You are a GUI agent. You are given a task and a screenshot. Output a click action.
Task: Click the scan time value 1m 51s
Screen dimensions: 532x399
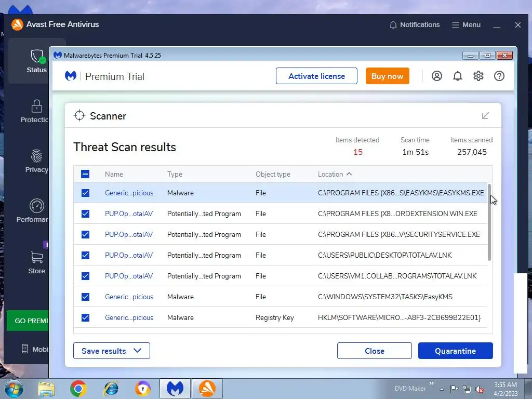(x=415, y=152)
